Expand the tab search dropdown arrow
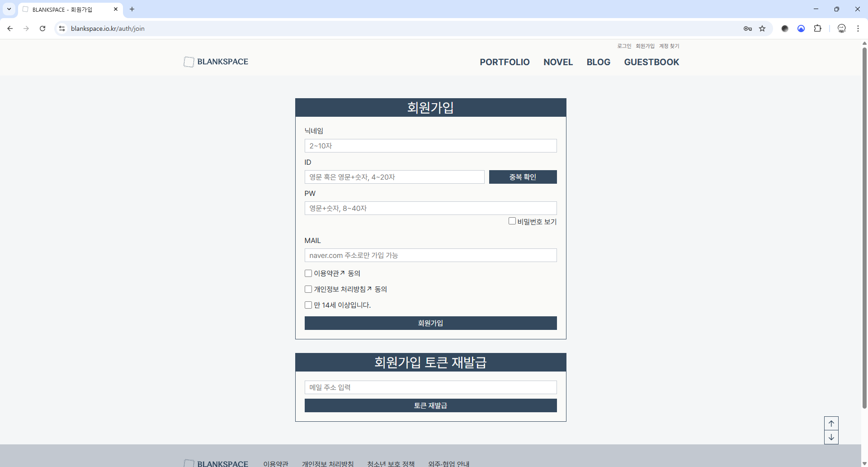The image size is (868, 467). [9, 9]
